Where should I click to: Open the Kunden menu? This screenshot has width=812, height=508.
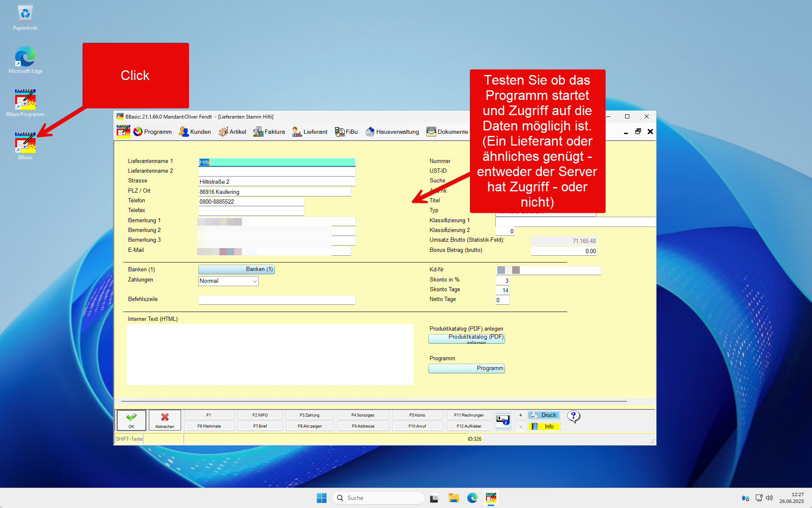pyautogui.click(x=195, y=132)
